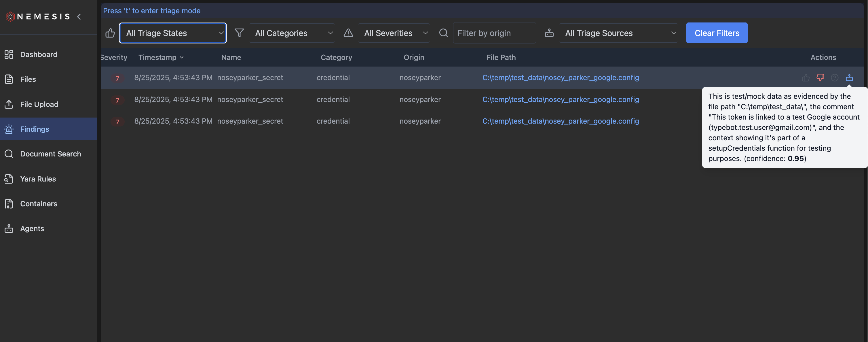Open the All Triage States dropdown
Viewport: 868px width, 342px height.
pos(173,33)
